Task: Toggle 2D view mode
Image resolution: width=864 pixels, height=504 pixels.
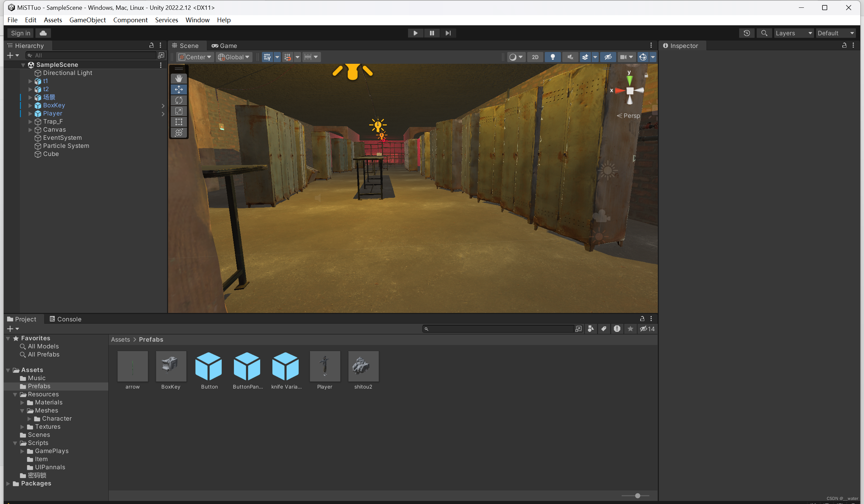Action: 535,57
